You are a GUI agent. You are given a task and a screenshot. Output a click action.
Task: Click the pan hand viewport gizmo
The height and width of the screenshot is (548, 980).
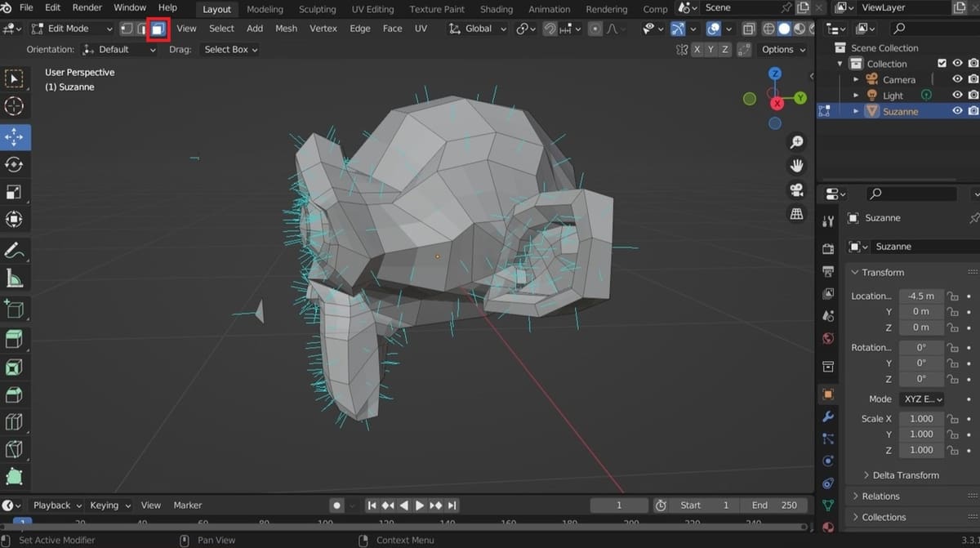[796, 166]
